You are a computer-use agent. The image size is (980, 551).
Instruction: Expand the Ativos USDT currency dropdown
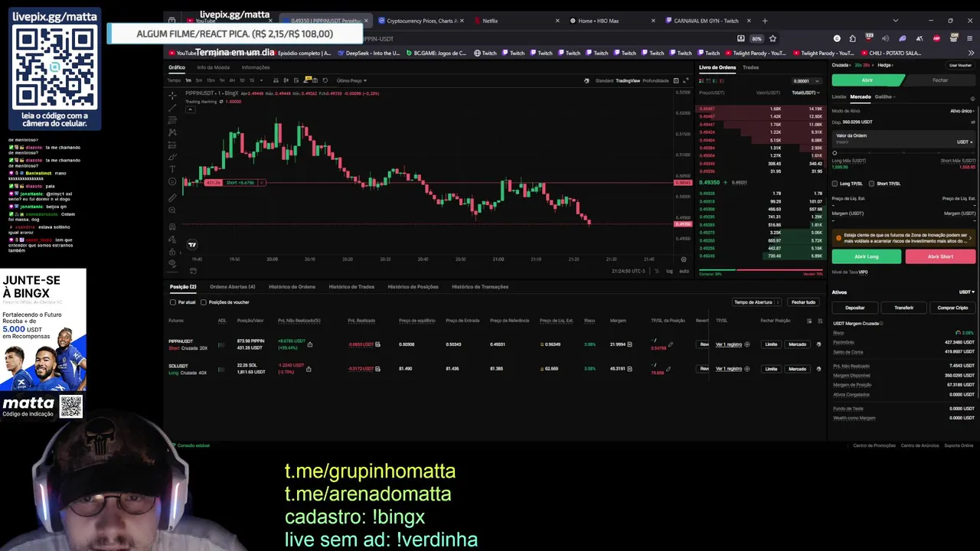[967, 292]
